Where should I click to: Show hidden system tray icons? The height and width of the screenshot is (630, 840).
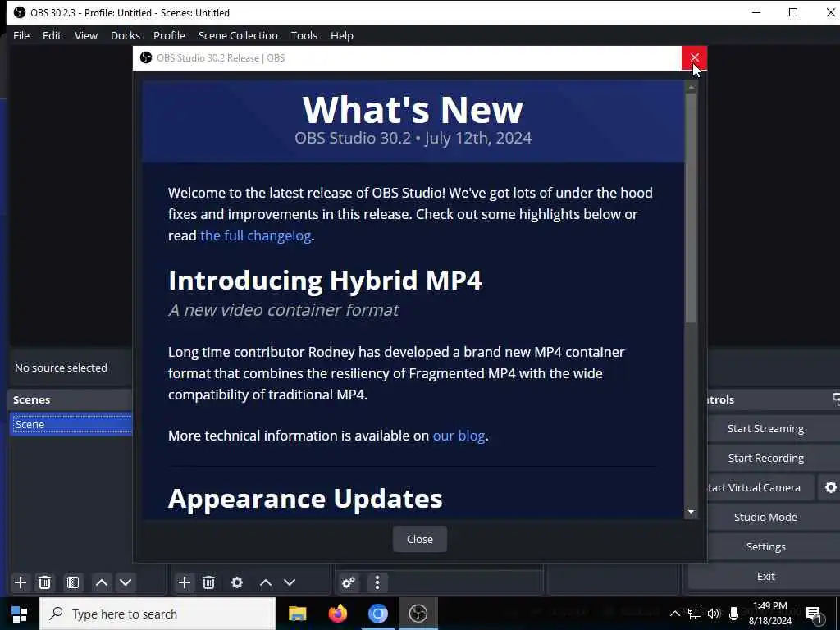[675, 614]
